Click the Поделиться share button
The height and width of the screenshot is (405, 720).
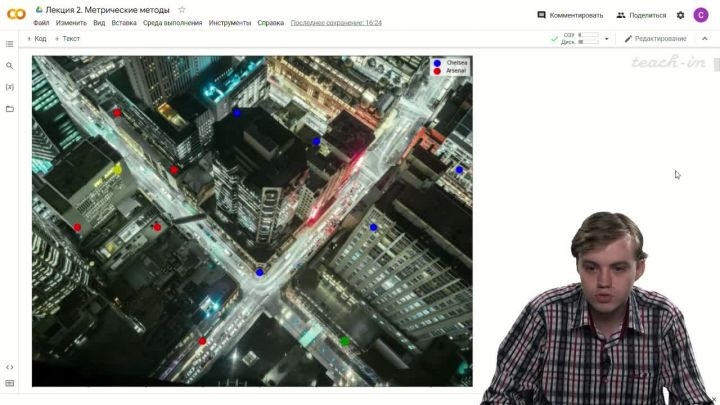coord(641,15)
